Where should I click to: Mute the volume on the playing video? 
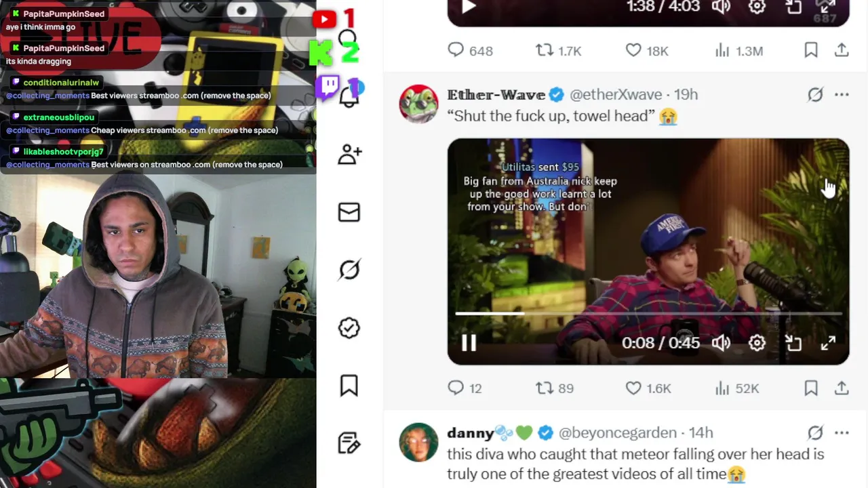point(721,343)
